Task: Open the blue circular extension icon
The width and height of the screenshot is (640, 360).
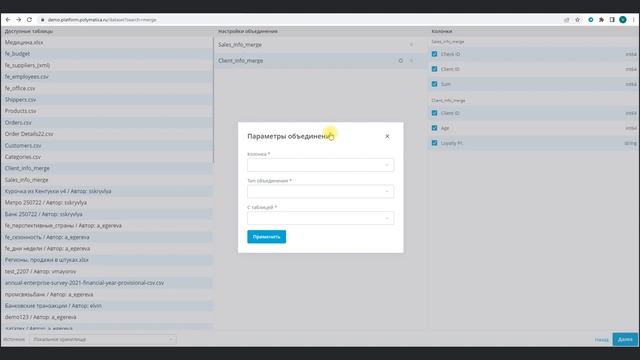Action: [591, 20]
